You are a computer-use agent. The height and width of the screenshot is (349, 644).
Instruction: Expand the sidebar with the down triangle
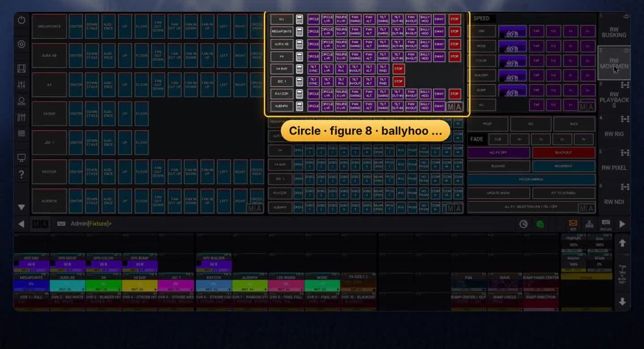pyautogui.click(x=21, y=207)
